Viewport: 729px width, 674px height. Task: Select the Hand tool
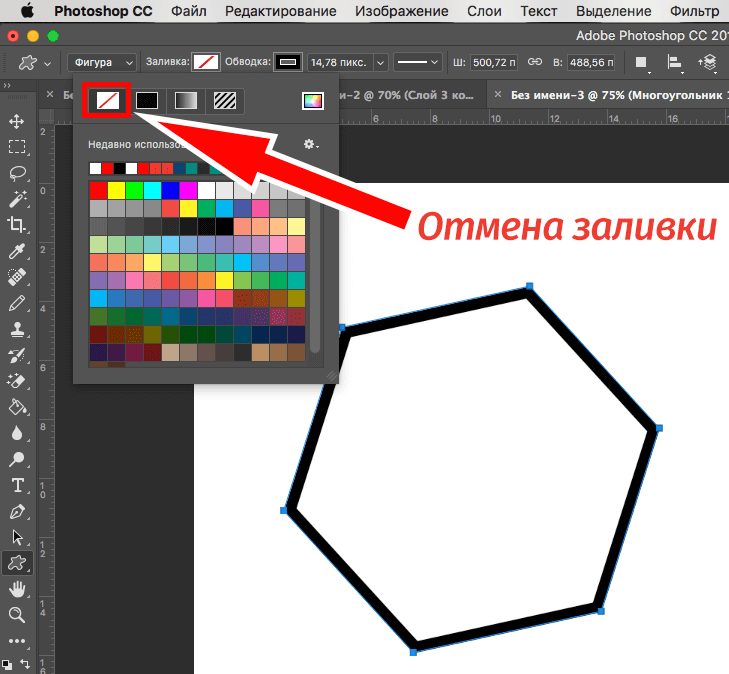pos(17,589)
